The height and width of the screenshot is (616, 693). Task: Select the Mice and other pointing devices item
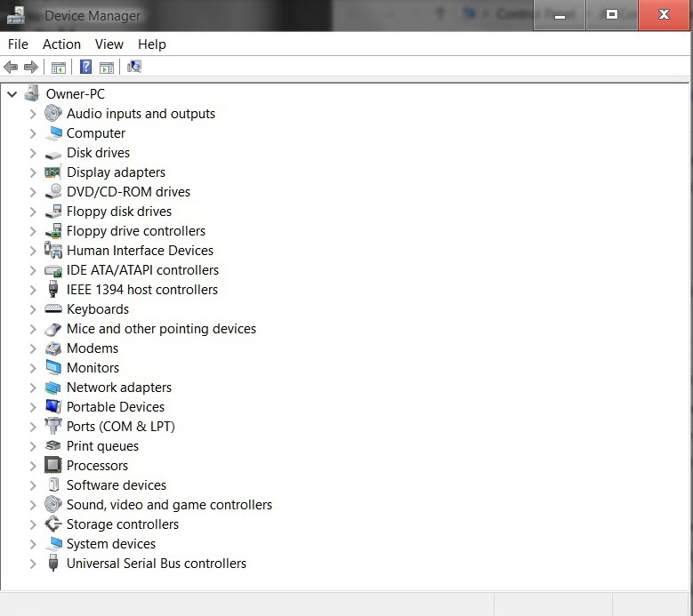[161, 329]
